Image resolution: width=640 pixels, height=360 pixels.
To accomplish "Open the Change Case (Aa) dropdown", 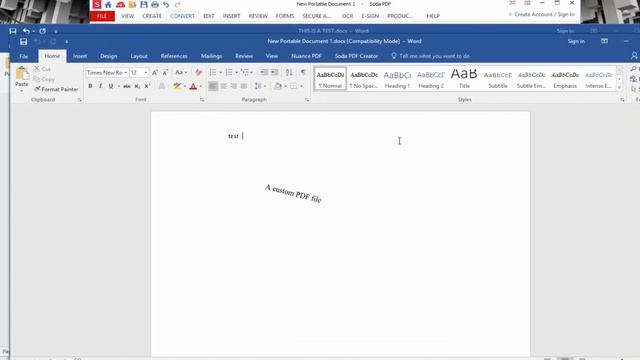I will click(x=181, y=72).
